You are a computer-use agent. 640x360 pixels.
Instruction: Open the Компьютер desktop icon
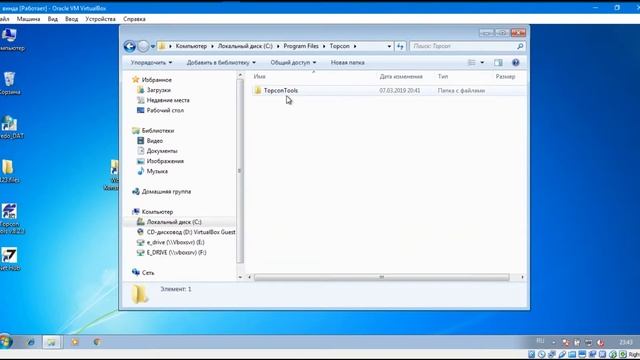(11, 39)
